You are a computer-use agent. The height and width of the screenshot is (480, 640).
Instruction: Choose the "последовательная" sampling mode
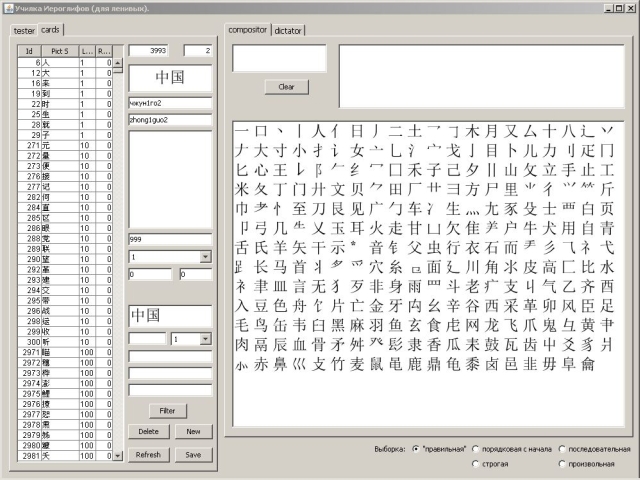click(x=594, y=449)
